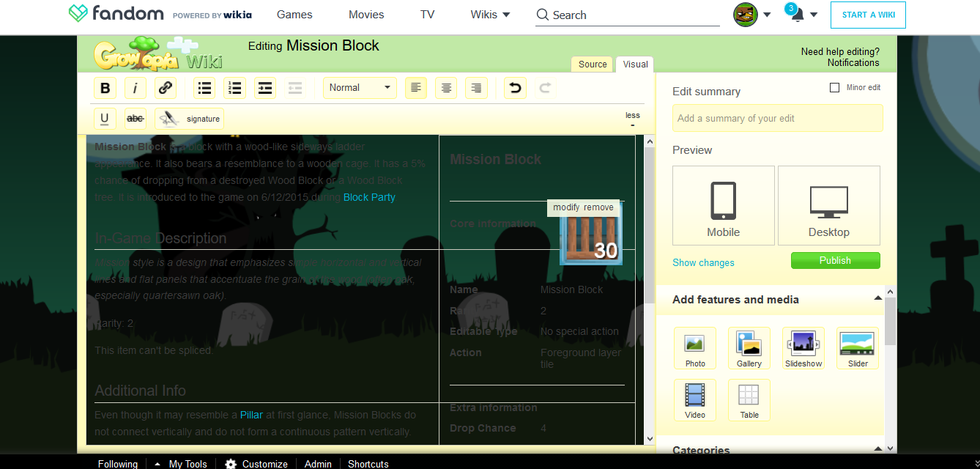This screenshot has height=469, width=980.
Task: Publish the page edits
Action: (x=835, y=260)
